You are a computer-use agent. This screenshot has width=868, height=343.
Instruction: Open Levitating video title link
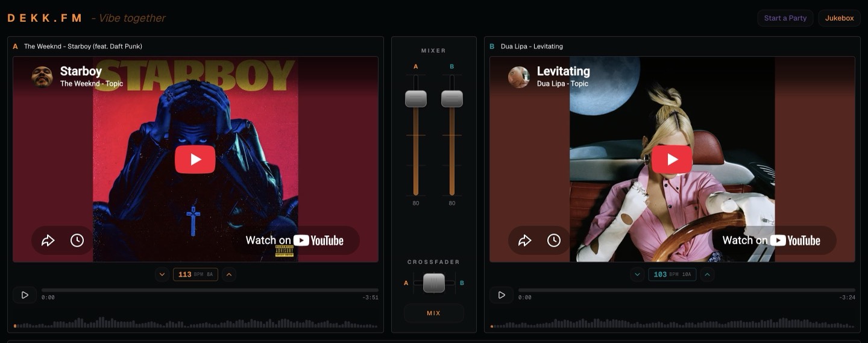point(564,71)
